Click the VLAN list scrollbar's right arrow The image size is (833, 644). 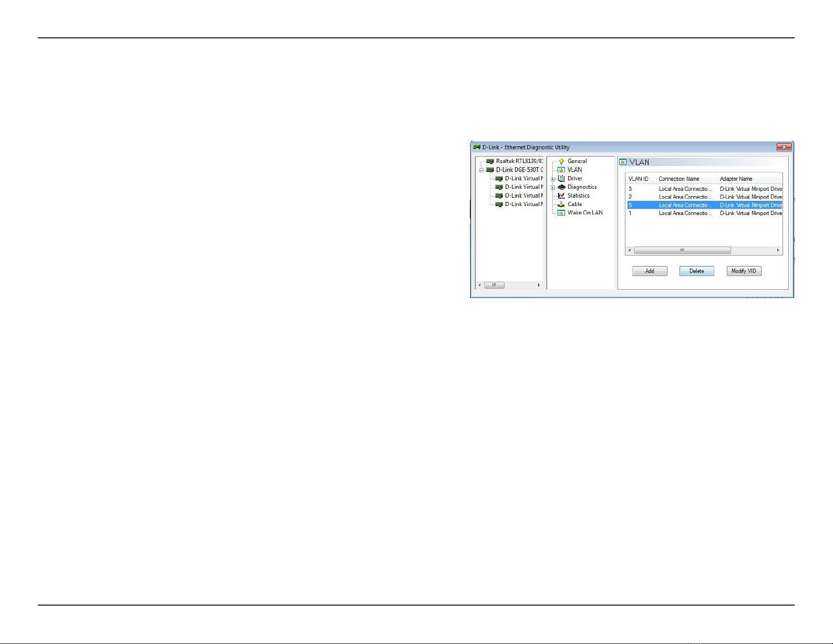[x=778, y=250]
